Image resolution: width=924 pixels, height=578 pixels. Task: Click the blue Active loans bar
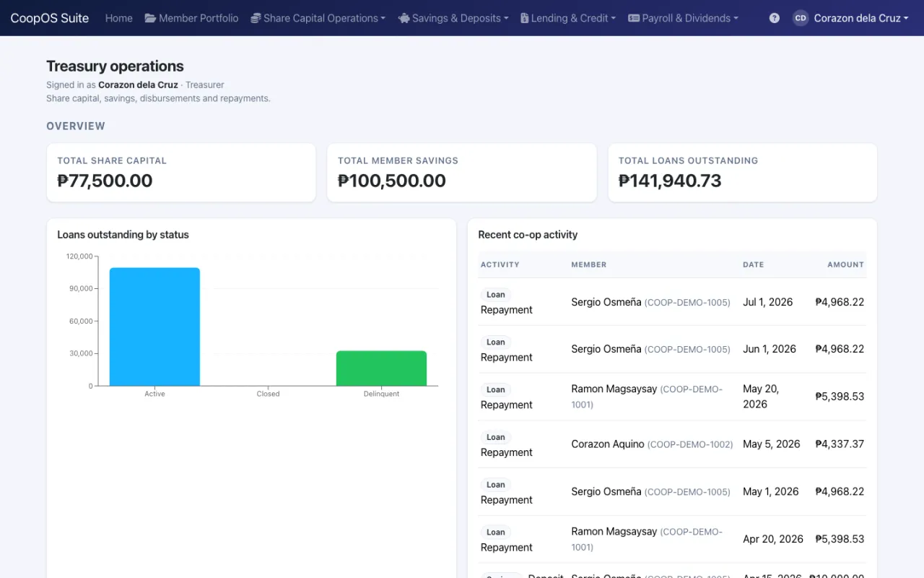tap(154, 327)
